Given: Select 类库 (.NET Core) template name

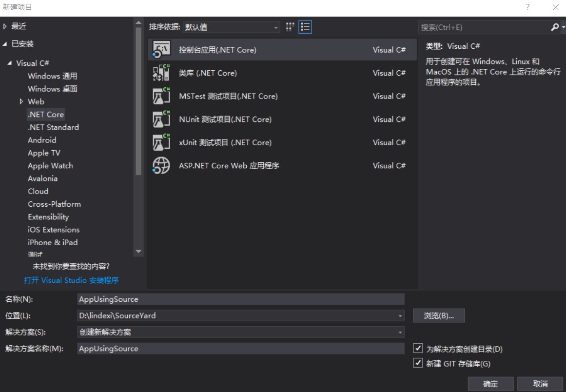Looking at the screenshot, I should click(x=208, y=73).
